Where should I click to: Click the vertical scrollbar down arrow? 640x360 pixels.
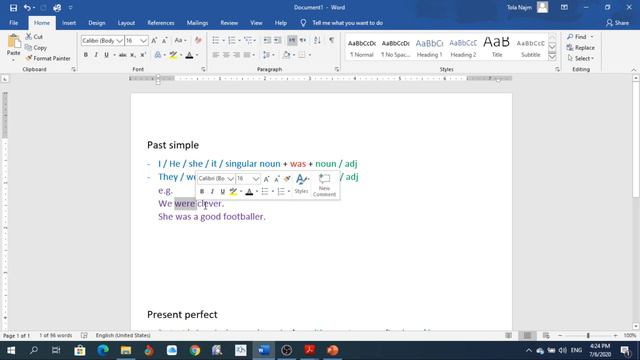[x=636, y=326]
